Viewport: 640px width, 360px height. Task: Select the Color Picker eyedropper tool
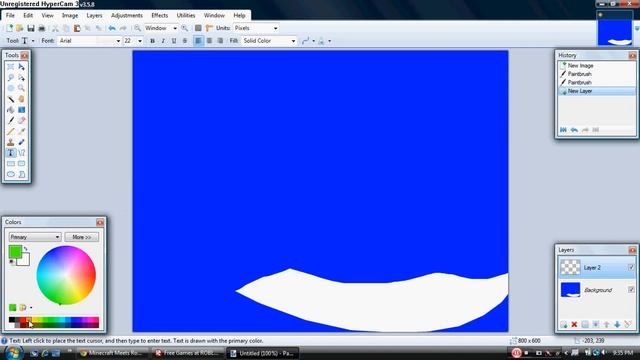click(x=21, y=131)
